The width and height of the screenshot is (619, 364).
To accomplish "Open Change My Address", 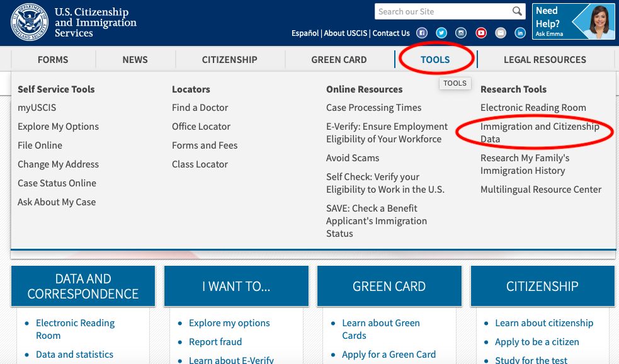I will pos(58,164).
